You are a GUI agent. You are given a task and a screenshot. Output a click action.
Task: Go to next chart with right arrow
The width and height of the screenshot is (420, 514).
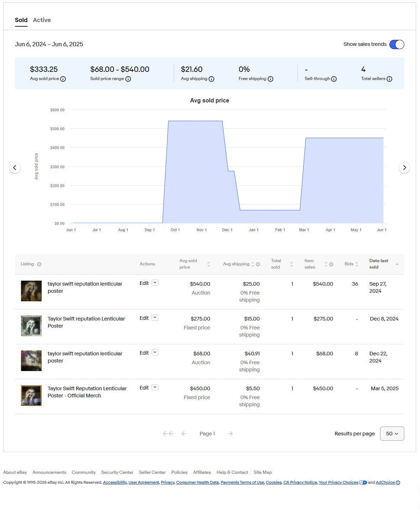(x=404, y=168)
